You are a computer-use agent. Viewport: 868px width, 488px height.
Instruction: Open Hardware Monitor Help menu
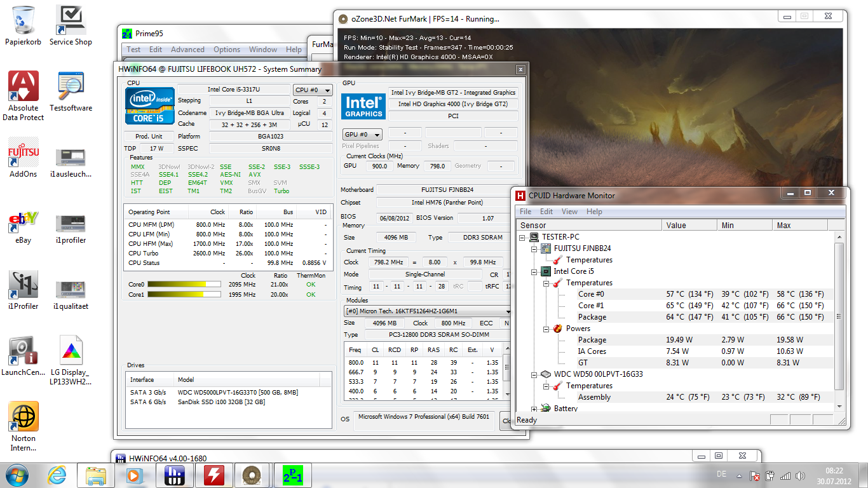coord(594,212)
